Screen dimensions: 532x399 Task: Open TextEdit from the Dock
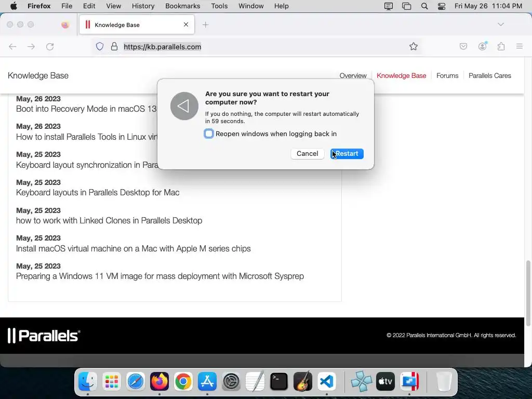(x=255, y=381)
